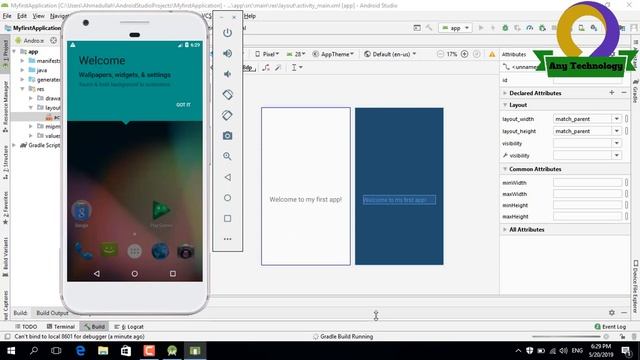640x360 pixels.
Task: Expand the Declared Attributes section
Action: point(505,93)
